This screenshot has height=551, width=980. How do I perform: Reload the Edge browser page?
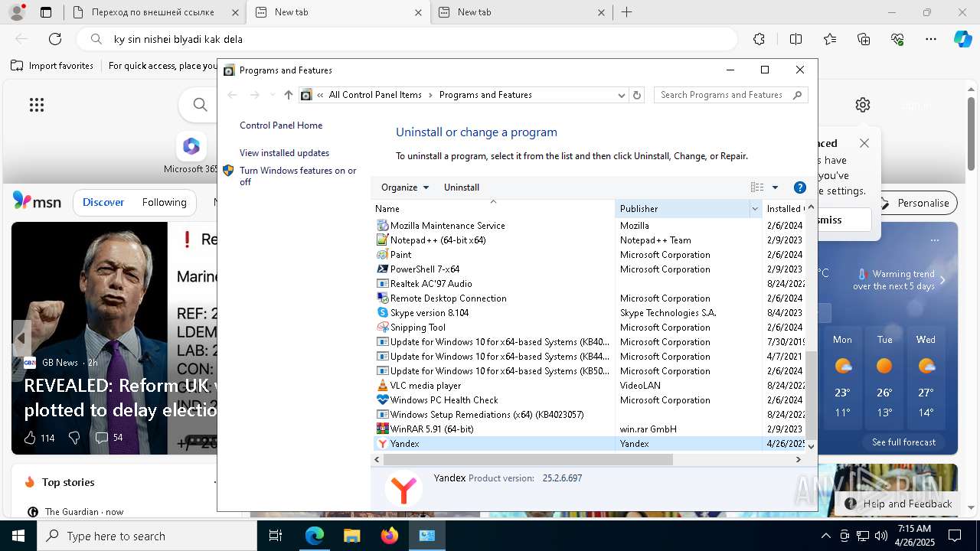tap(55, 39)
